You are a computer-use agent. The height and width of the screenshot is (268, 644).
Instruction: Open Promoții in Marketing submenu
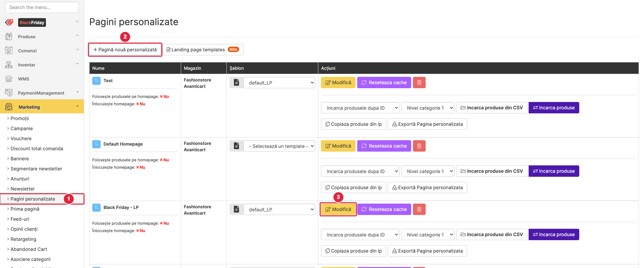coord(20,118)
